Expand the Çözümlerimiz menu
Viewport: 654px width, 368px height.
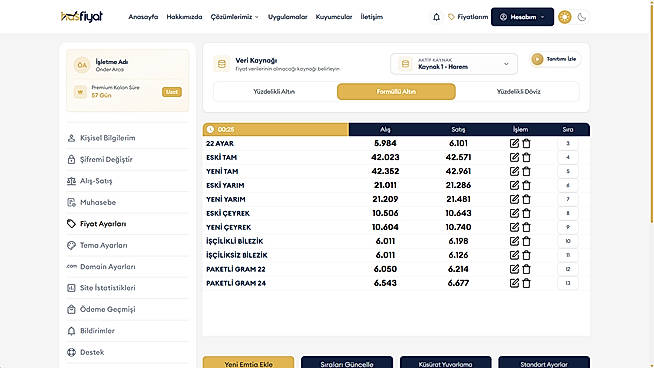(234, 17)
